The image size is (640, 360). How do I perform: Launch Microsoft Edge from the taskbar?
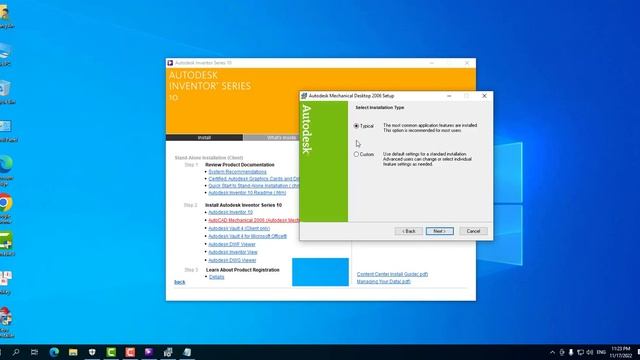54,352
